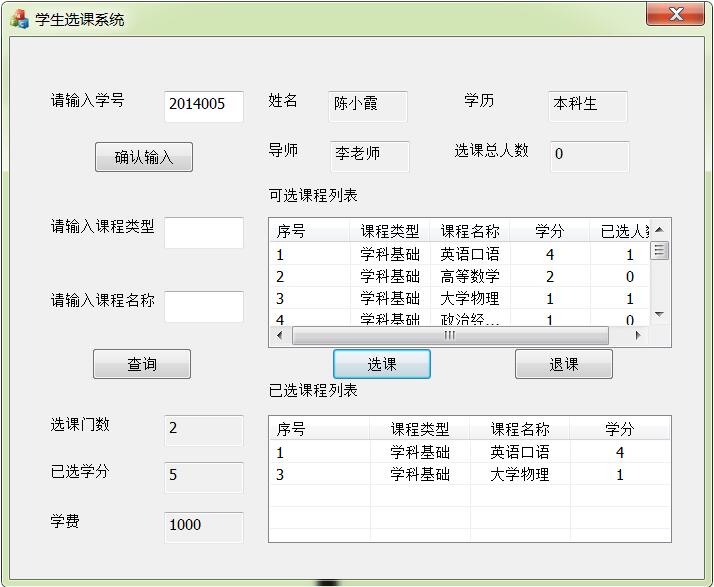Select 英语口语 row in 可选课程列表

pyautogui.click(x=459, y=254)
